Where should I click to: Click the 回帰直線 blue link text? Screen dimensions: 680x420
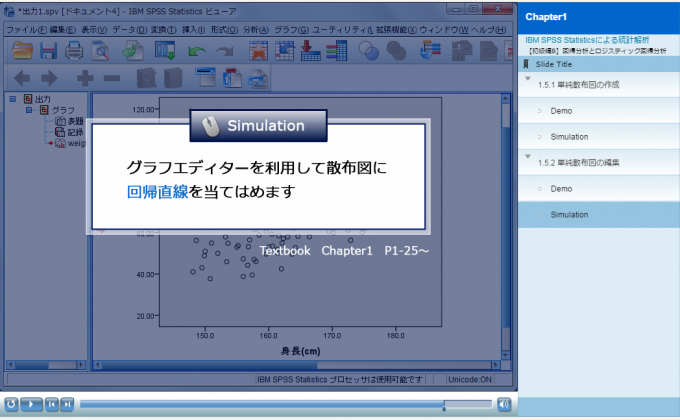(x=157, y=192)
